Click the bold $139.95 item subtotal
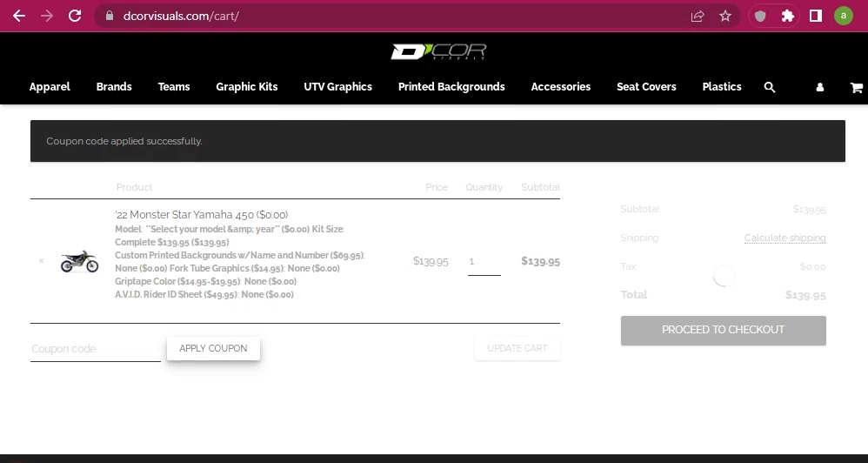The width and height of the screenshot is (868, 463). tap(540, 261)
